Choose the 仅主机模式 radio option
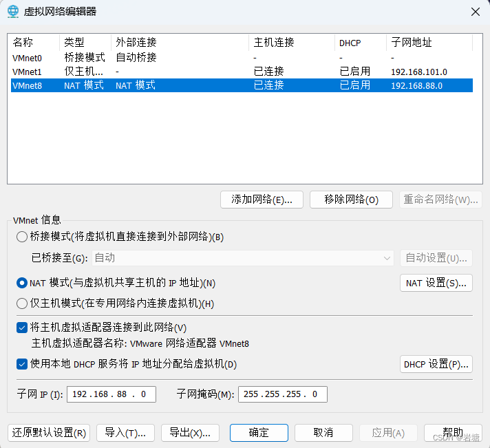 point(22,303)
